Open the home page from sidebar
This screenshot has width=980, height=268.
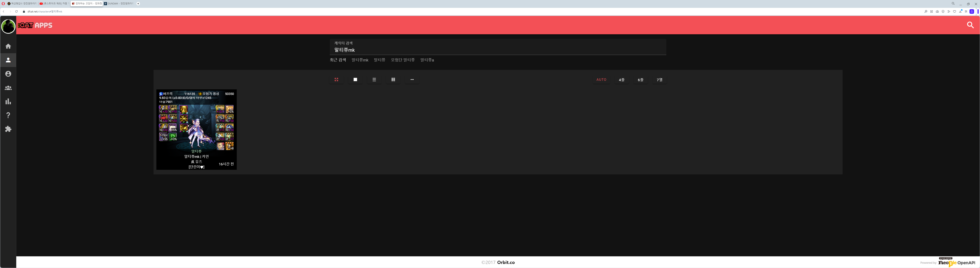(8, 46)
